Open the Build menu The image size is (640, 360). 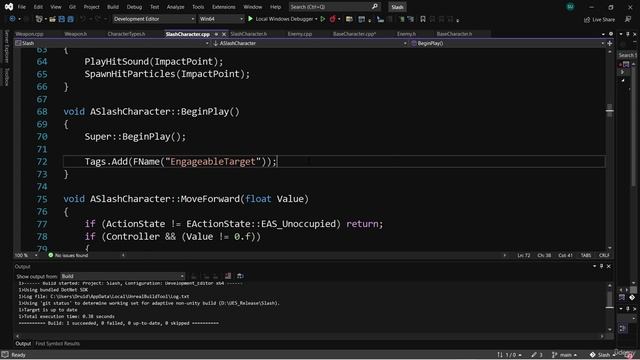(113, 7)
